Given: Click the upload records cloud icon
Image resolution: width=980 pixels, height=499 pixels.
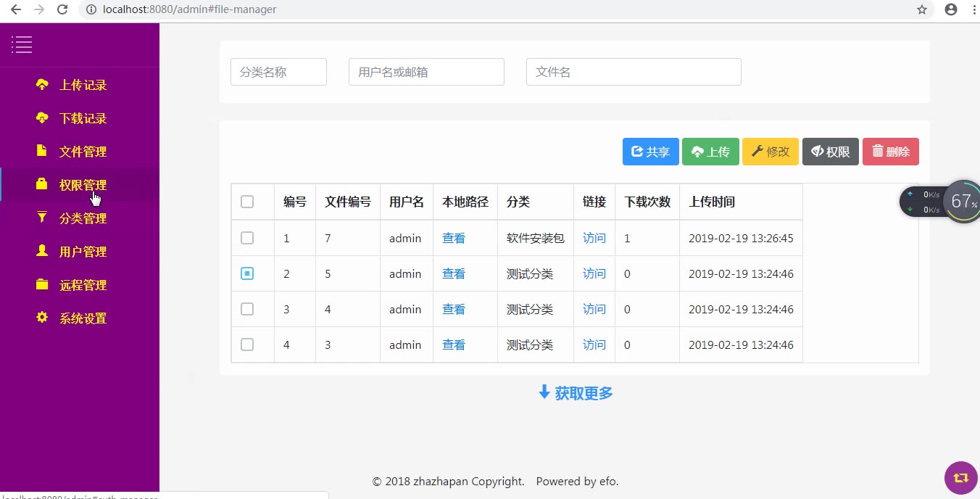Looking at the screenshot, I should 42,85.
